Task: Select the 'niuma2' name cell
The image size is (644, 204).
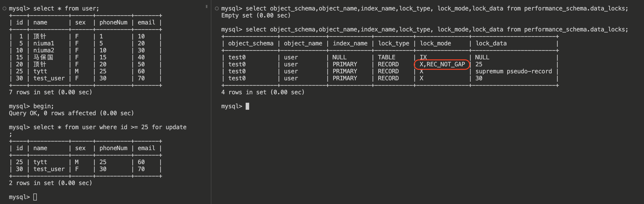Action: [x=44, y=50]
